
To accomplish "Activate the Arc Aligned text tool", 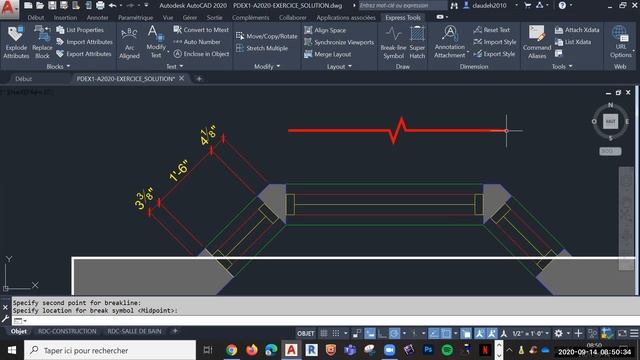I will (x=129, y=43).
